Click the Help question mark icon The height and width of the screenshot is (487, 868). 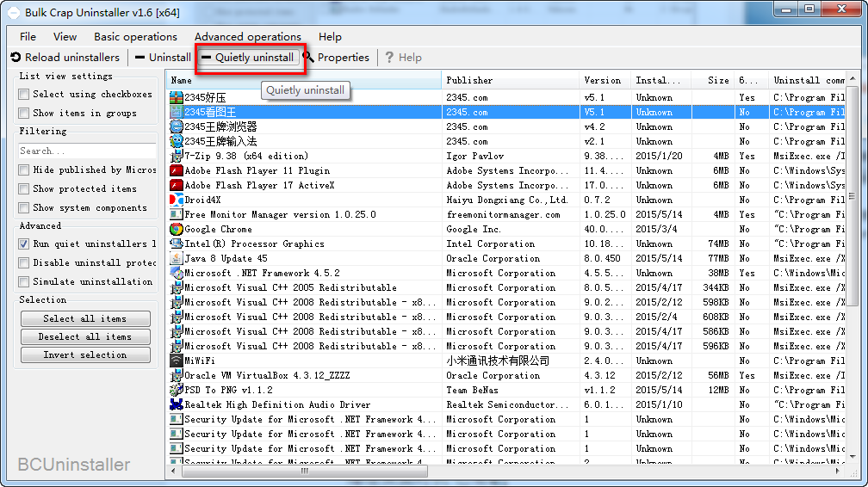(x=389, y=57)
